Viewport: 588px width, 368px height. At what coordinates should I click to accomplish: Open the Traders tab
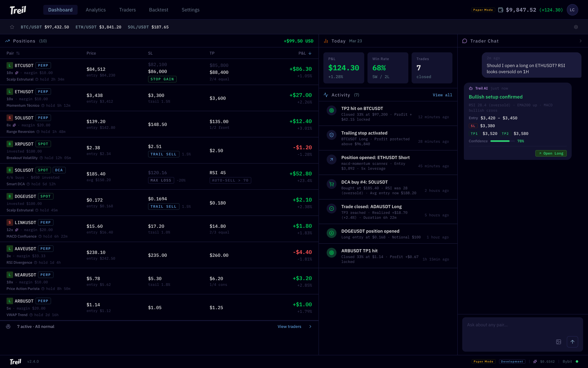click(127, 10)
